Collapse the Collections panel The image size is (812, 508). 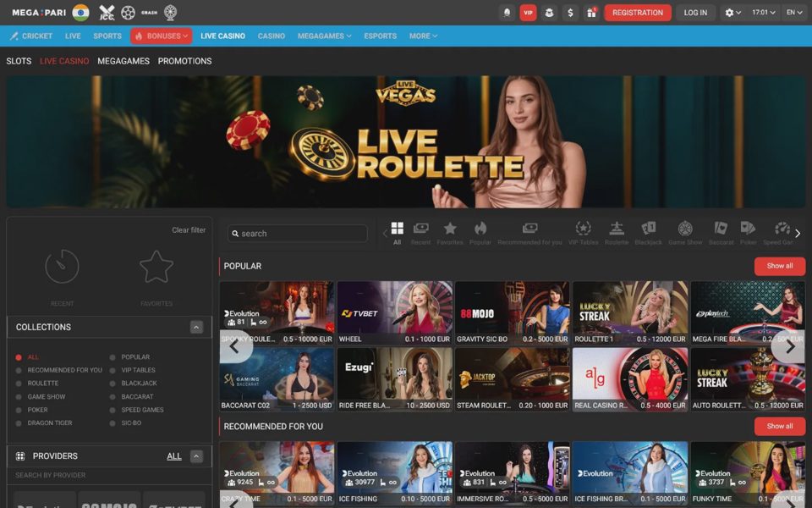click(x=196, y=327)
